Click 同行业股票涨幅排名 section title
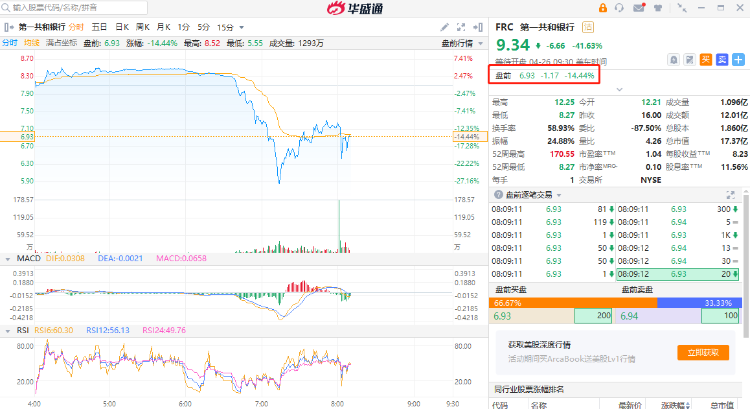 click(529, 389)
